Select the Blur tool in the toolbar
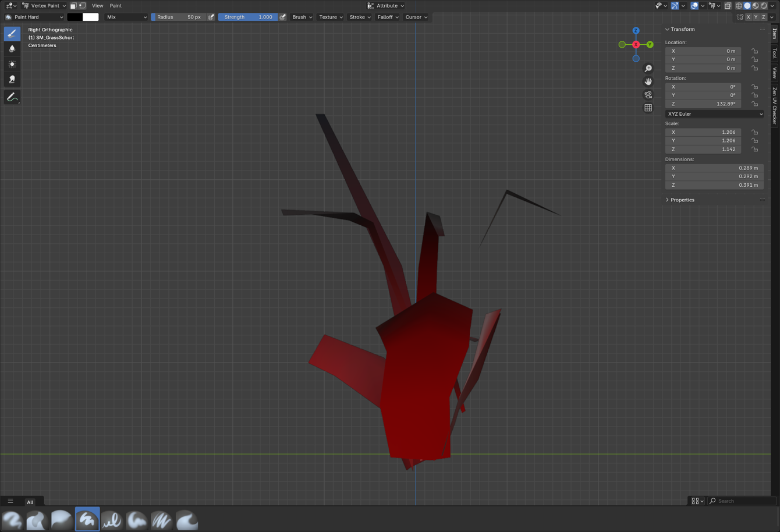The image size is (780, 532). click(12, 49)
